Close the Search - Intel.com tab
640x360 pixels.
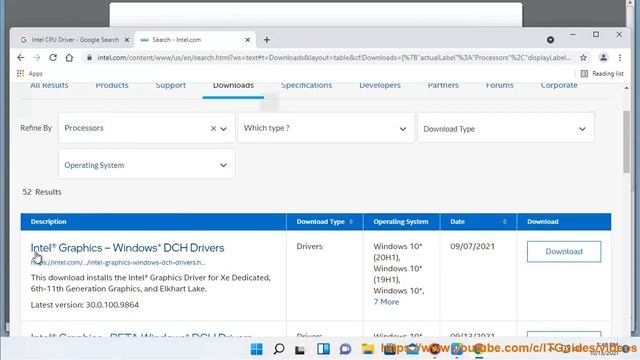point(247,40)
